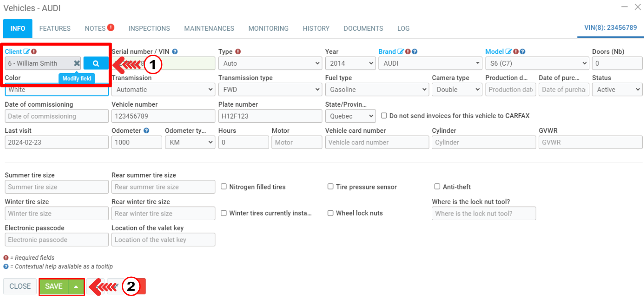
Task: Click the CLOSE button
Action: coord(20,286)
